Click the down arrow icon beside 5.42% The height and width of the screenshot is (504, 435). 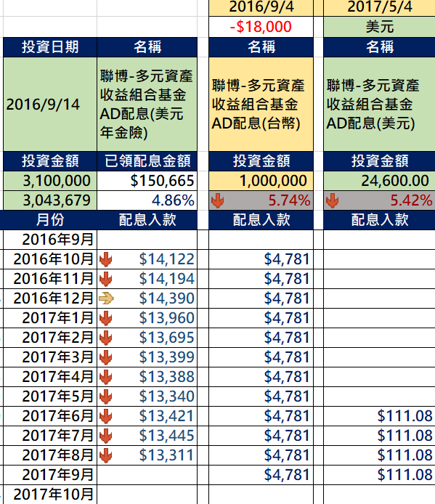coord(332,201)
